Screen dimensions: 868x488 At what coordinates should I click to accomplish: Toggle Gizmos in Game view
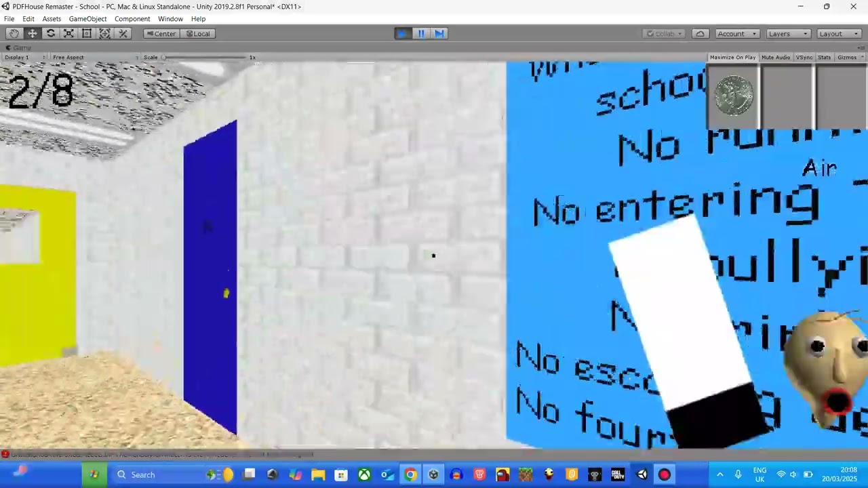(x=846, y=57)
